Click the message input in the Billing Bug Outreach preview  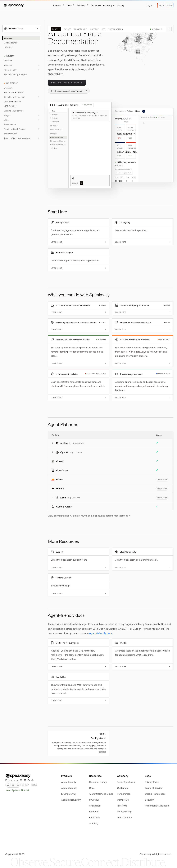tap(90, 180)
